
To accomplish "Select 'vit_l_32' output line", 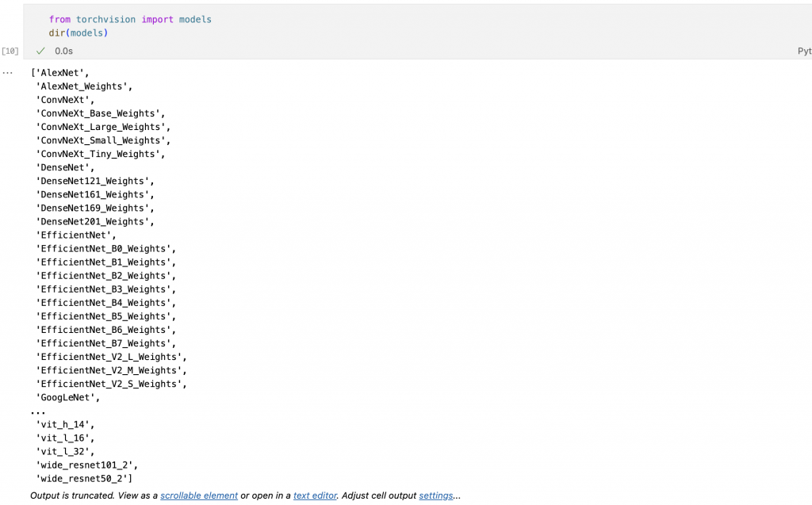I will tap(65, 451).
